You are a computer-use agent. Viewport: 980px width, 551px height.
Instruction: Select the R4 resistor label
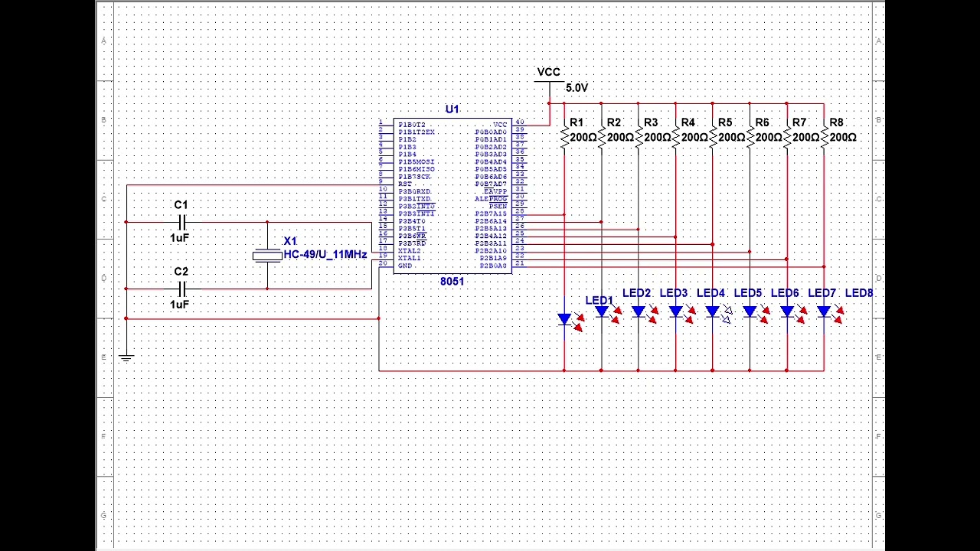[x=688, y=122]
